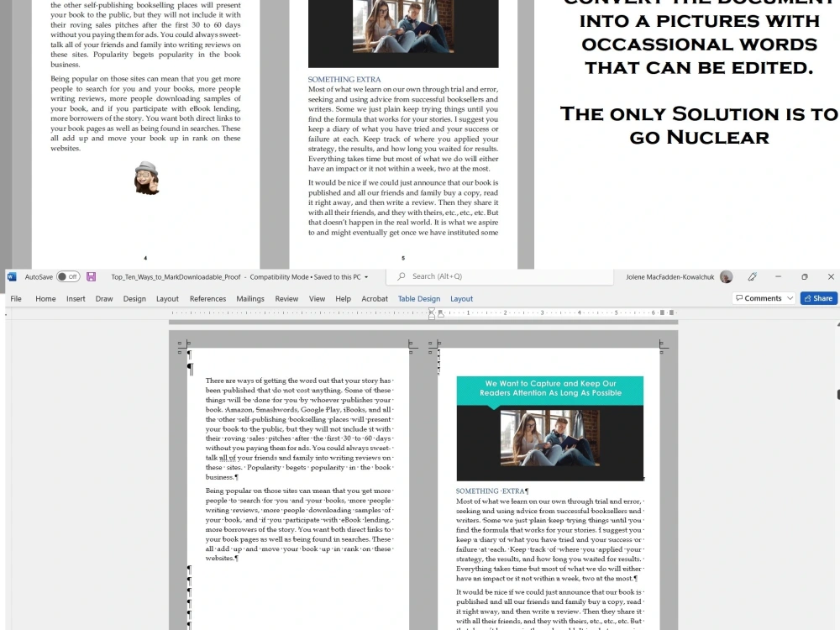Minimize the Word window
Viewport: 840px width, 630px height.
[778, 276]
